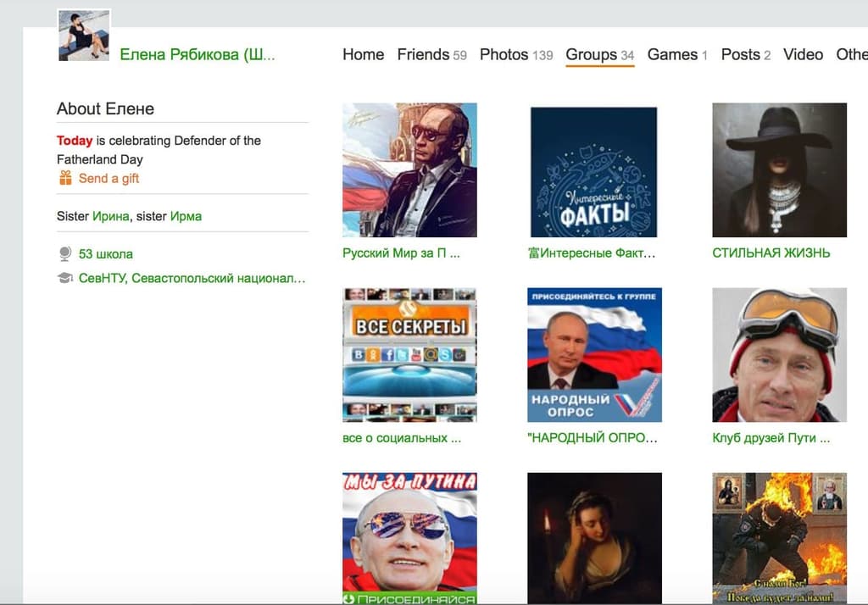Click the orange gift box icon
Viewport: 868px width, 605px height.
click(x=65, y=178)
